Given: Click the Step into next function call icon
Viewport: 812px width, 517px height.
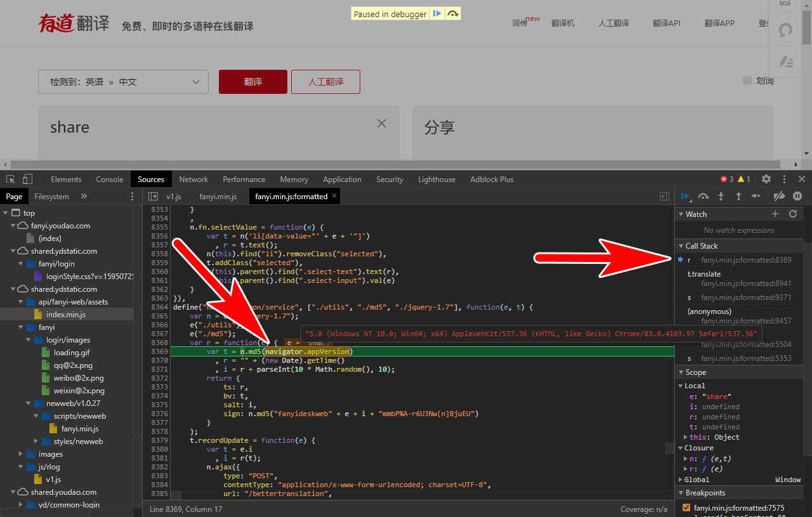Looking at the screenshot, I should (721, 196).
